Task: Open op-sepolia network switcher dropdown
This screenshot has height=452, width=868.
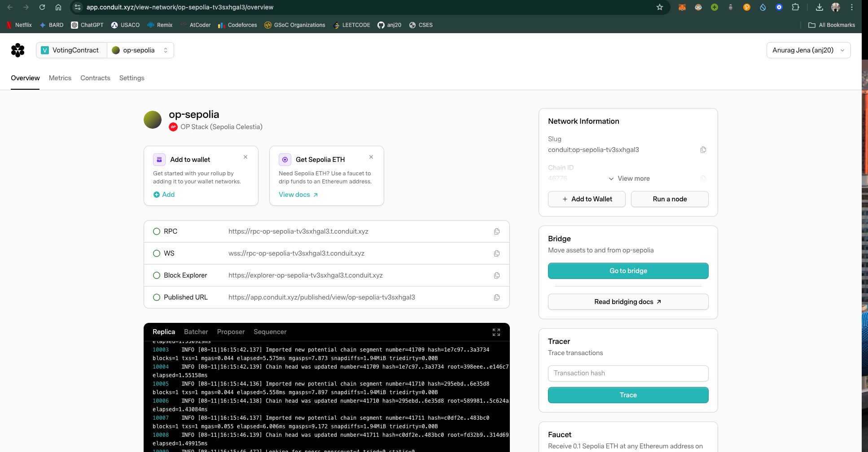Action: pyautogui.click(x=140, y=50)
